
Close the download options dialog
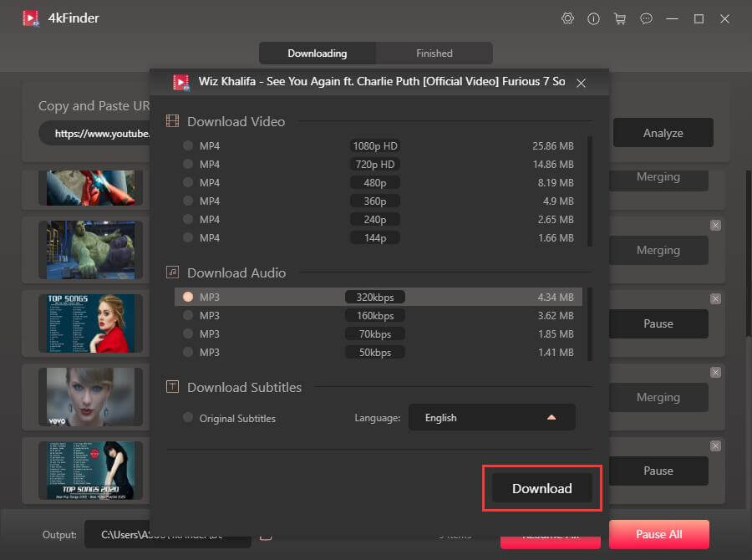pyautogui.click(x=581, y=83)
